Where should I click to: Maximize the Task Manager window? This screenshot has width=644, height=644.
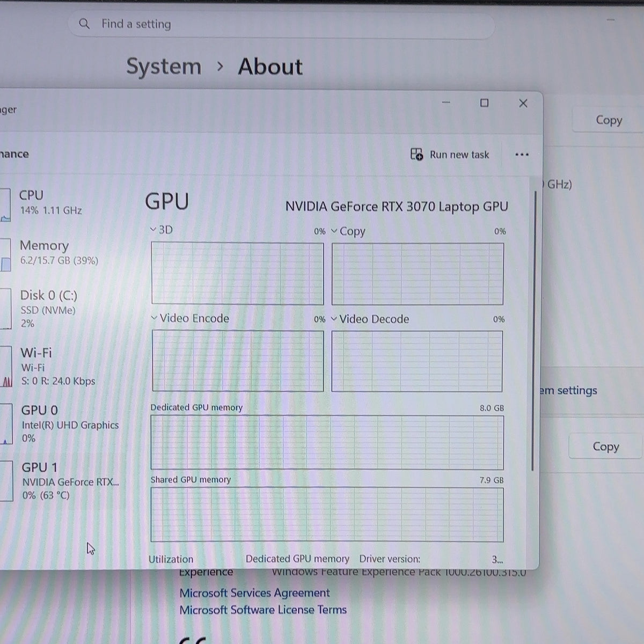click(484, 103)
